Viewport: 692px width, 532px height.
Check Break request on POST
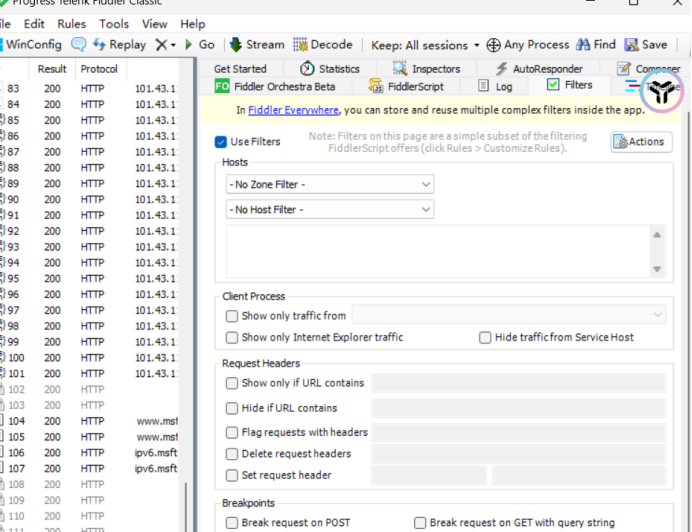coord(232,523)
